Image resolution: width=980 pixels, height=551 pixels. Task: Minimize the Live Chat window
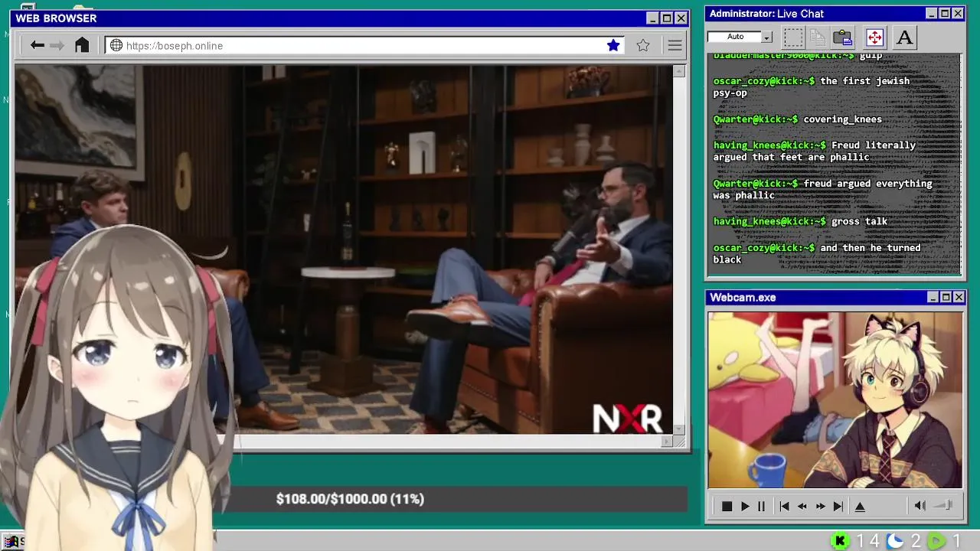931,14
